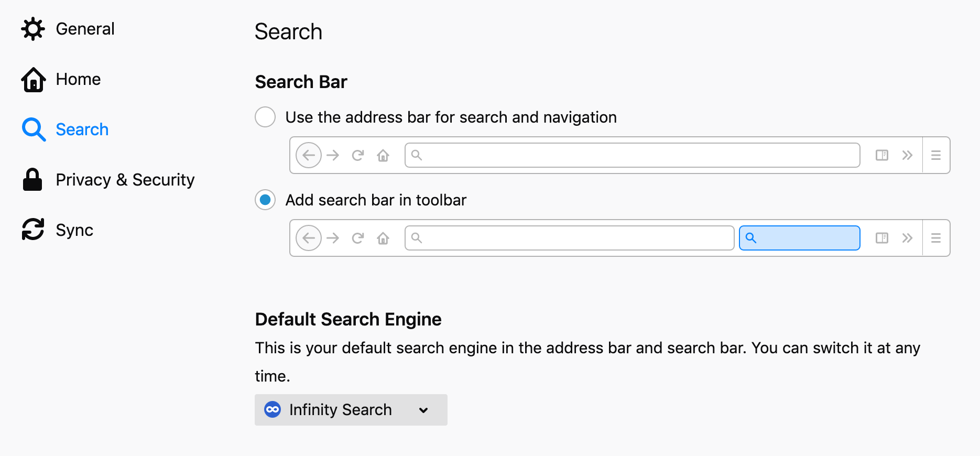
Task: Click the Infinity Search engine logo icon
Action: click(273, 409)
